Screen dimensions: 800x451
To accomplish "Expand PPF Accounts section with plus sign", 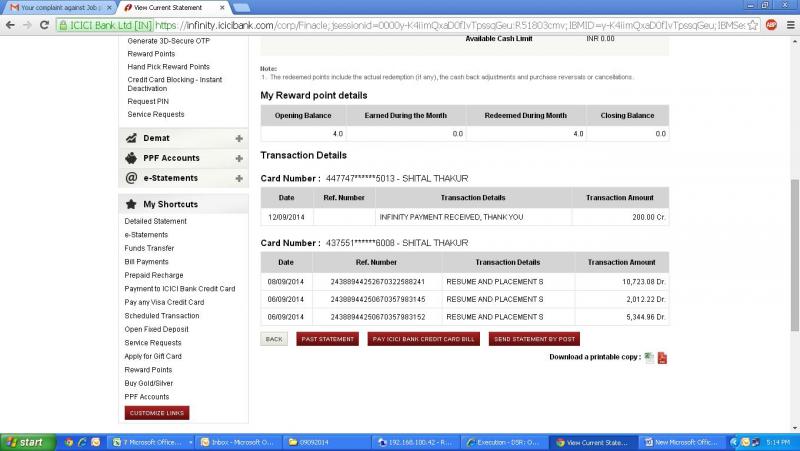I will [239, 158].
